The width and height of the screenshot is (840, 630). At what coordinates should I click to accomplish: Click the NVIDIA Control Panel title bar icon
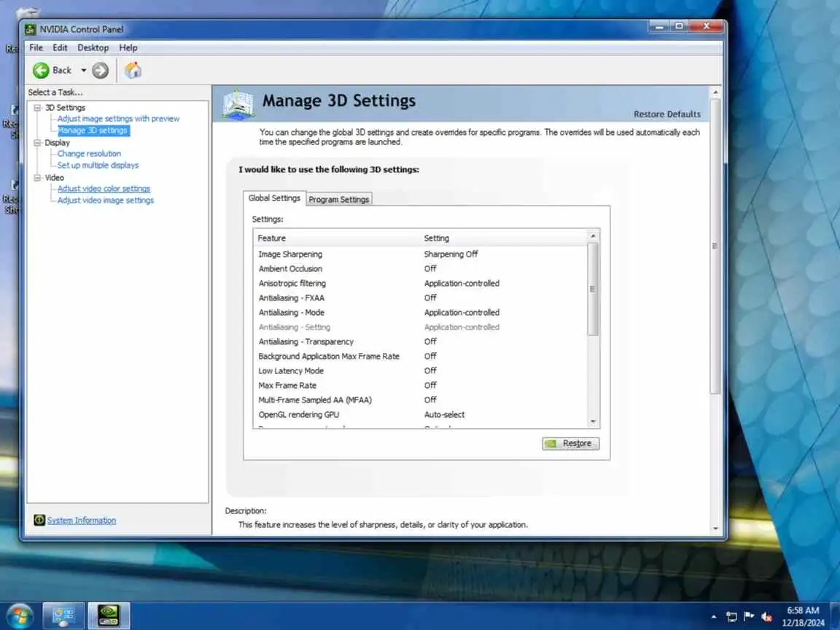[x=30, y=29]
